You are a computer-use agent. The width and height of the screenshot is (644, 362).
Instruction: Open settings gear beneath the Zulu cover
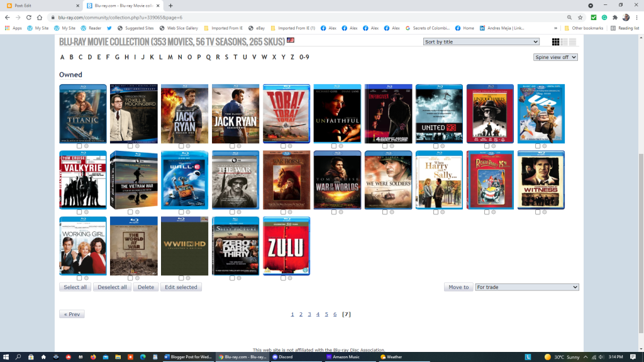point(290,278)
